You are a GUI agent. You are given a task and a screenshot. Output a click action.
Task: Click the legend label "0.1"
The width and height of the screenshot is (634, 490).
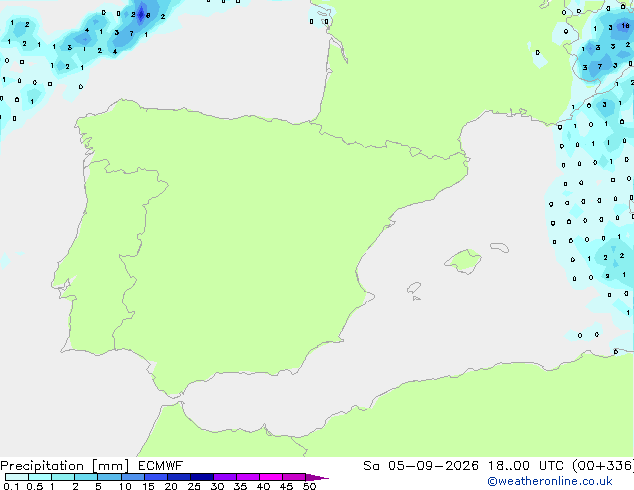coord(11,486)
